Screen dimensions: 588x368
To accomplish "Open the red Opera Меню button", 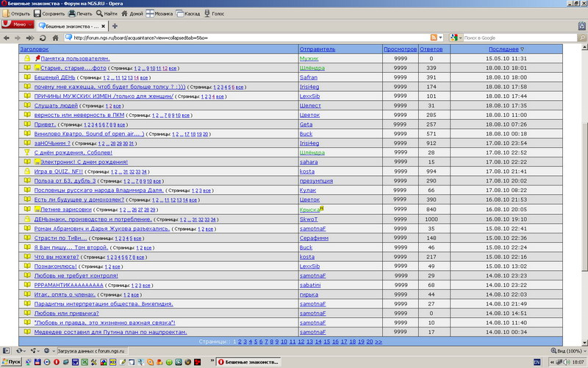I will pyautogui.click(x=16, y=25).
